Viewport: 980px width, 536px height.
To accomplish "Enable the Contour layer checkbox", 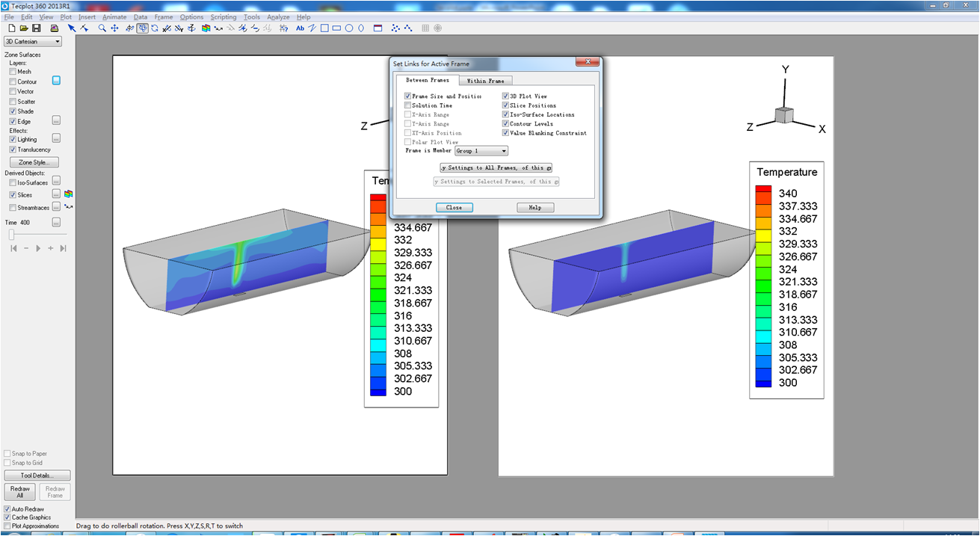I will (13, 81).
